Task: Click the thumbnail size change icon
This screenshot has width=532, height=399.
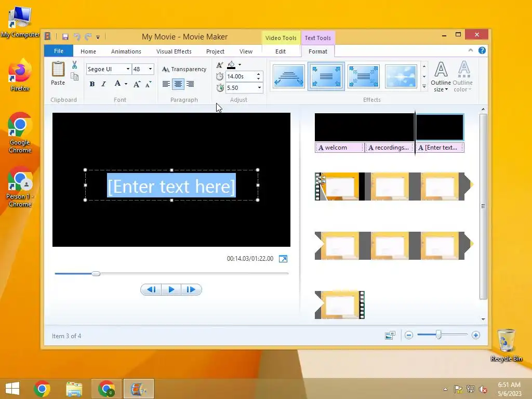Action: pos(390,336)
